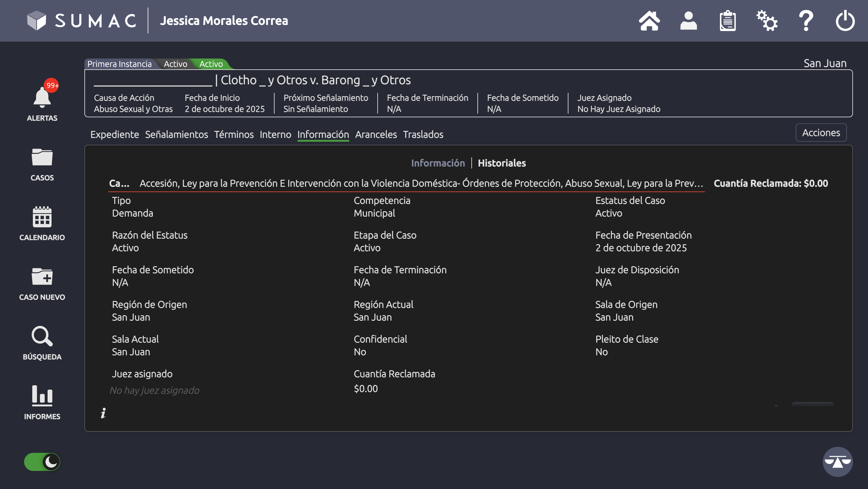This screenshot has height=489, width=868.
Task: Open the Informes chart icon
Action: [42, 395]
